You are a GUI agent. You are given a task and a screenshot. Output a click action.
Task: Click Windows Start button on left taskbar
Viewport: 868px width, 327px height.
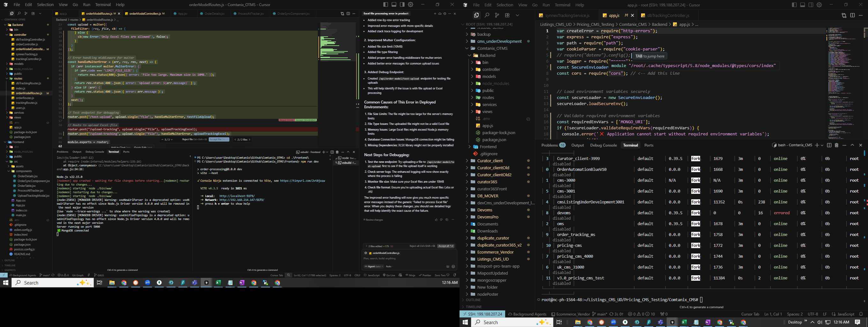(5, 283)
